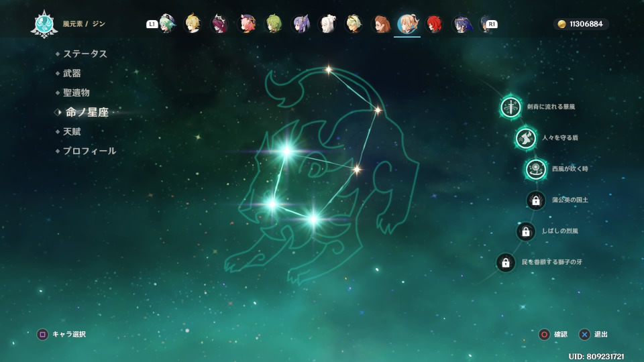
Task: Click the 剣脊に流れる暴風 label
Action: [x=551, y=107]
